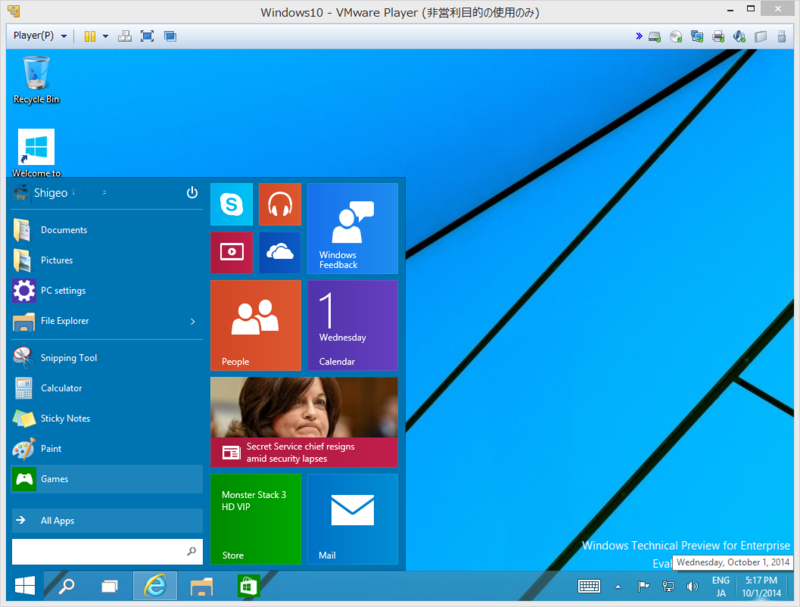Enter full screen mode in VMware Player

click(x=147, y=36)
